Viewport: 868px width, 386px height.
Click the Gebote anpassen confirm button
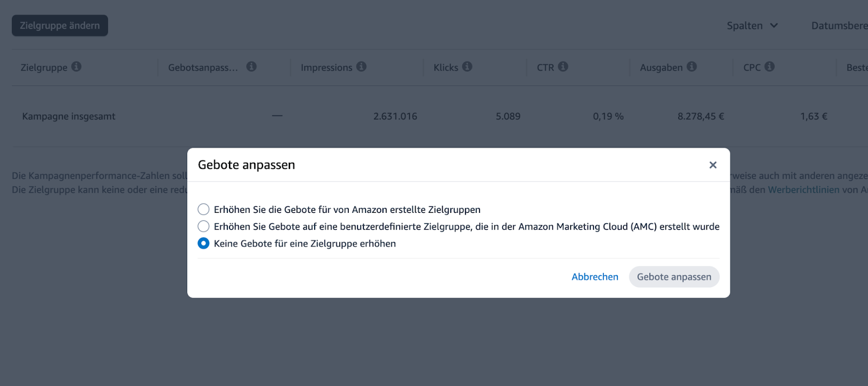pyautogui.click(x=674, y=277)
